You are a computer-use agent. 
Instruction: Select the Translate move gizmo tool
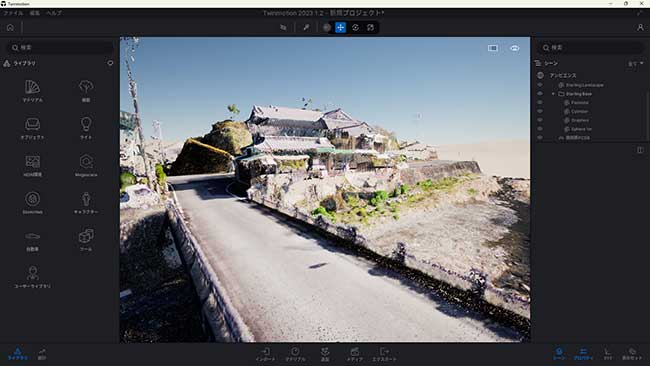340,27
